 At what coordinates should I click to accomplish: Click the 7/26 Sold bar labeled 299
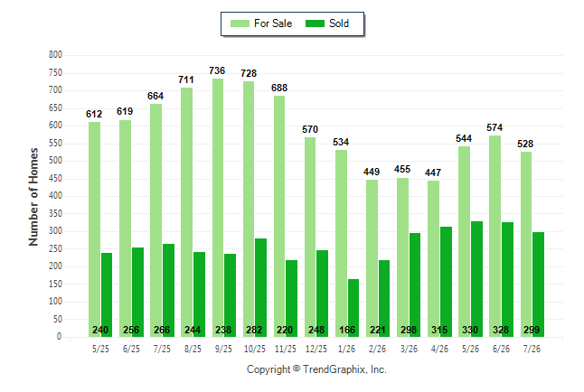538,285
